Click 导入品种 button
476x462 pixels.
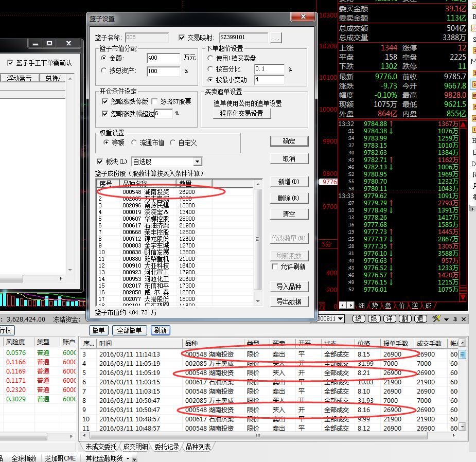(x=289, y=287)
